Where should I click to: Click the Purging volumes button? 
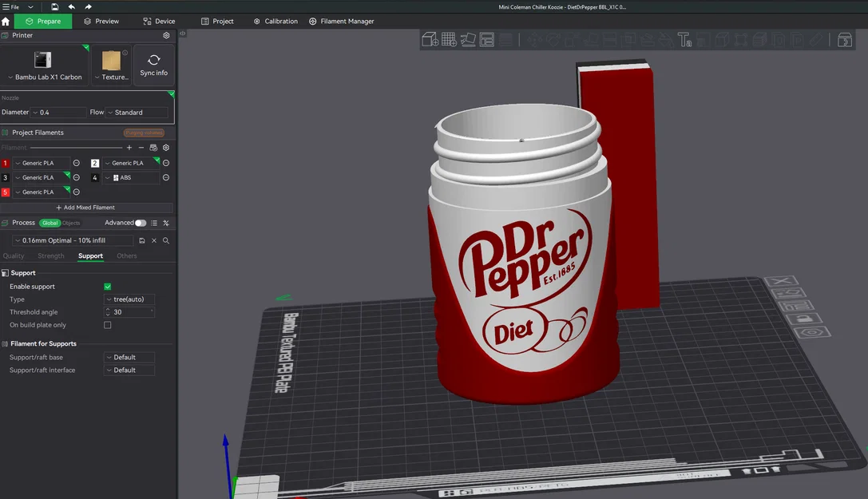pos(144,133)
